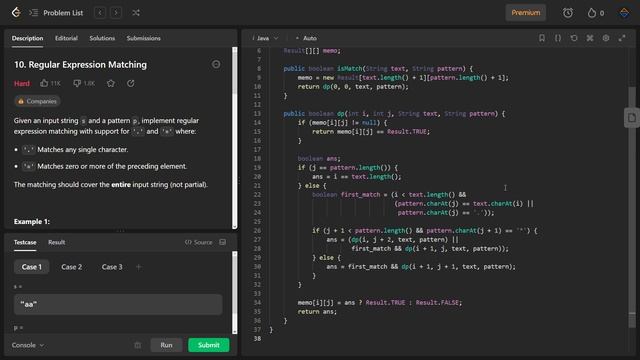Reset code to default icon
The image size is (640, 360).
(x=574, y=38)
